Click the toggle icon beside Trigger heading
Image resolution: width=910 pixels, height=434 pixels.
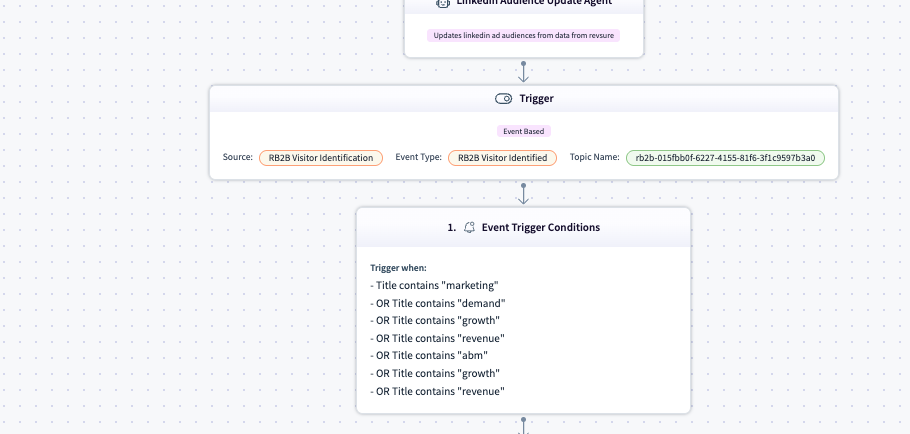[503, 99]
